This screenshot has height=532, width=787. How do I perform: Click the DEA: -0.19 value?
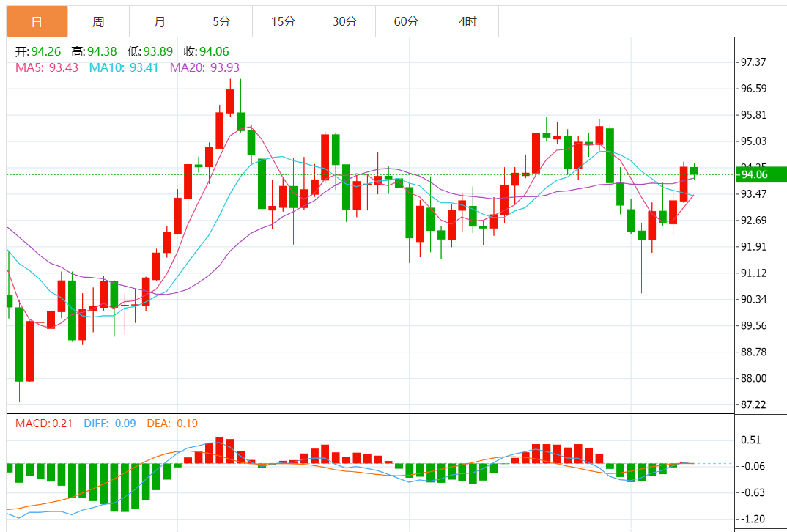click(x=172, y=424)
